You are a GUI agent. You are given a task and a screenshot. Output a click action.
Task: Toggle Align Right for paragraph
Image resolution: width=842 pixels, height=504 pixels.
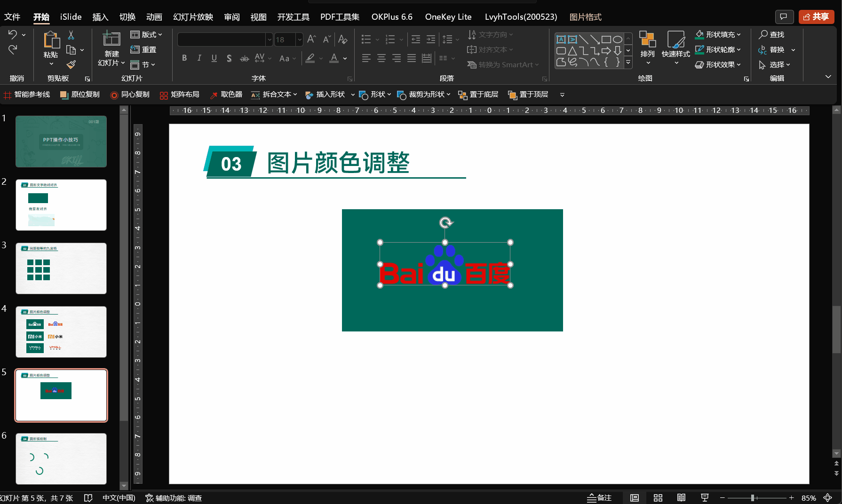397,58
